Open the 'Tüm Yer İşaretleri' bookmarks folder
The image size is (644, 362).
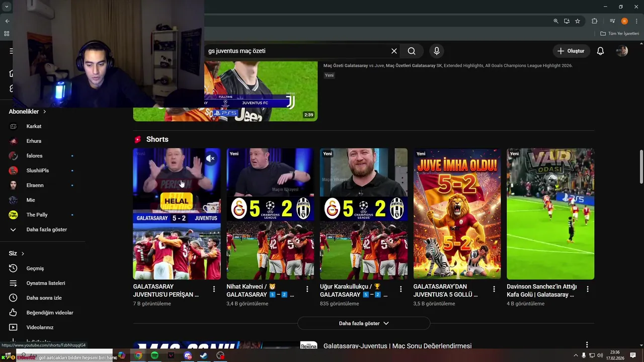coord(620,34)
